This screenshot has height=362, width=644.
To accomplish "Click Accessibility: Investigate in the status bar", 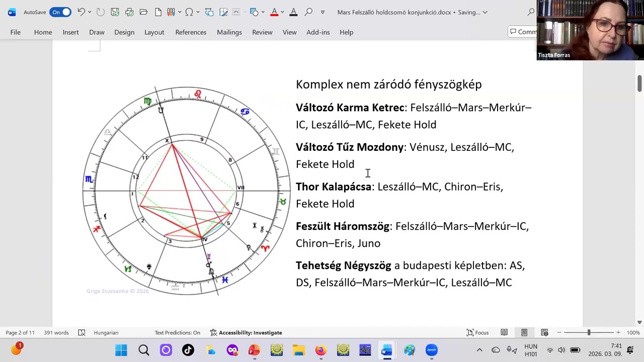I will 246,332.
